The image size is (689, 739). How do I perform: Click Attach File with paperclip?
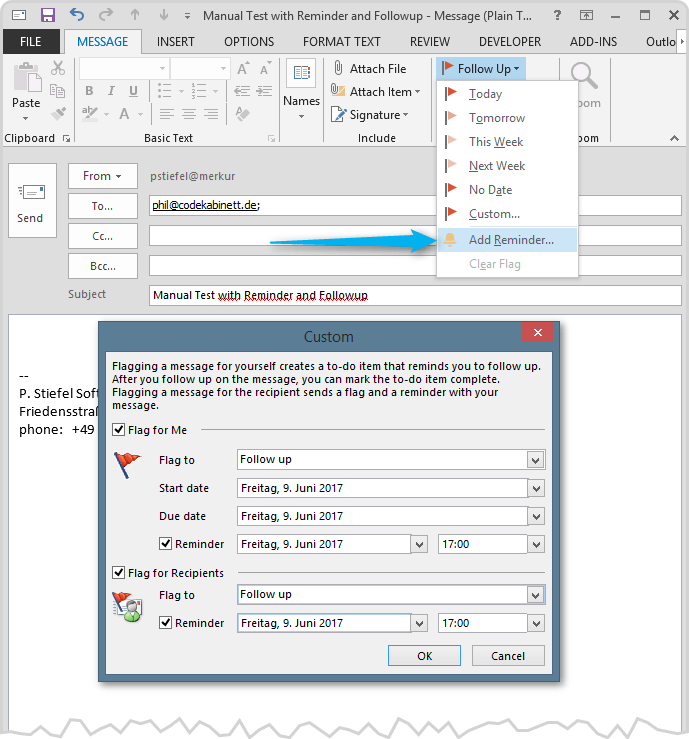[370, 69]
